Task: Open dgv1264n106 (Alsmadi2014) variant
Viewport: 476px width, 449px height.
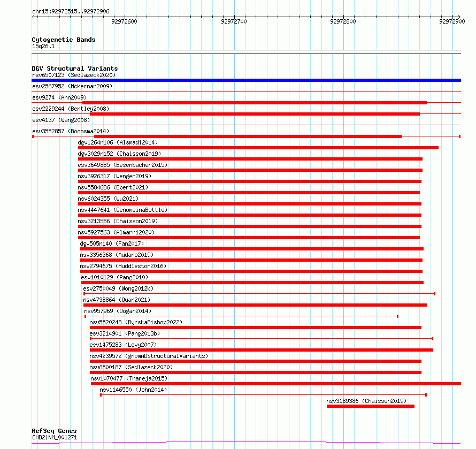Action: (x=118, y=142)
